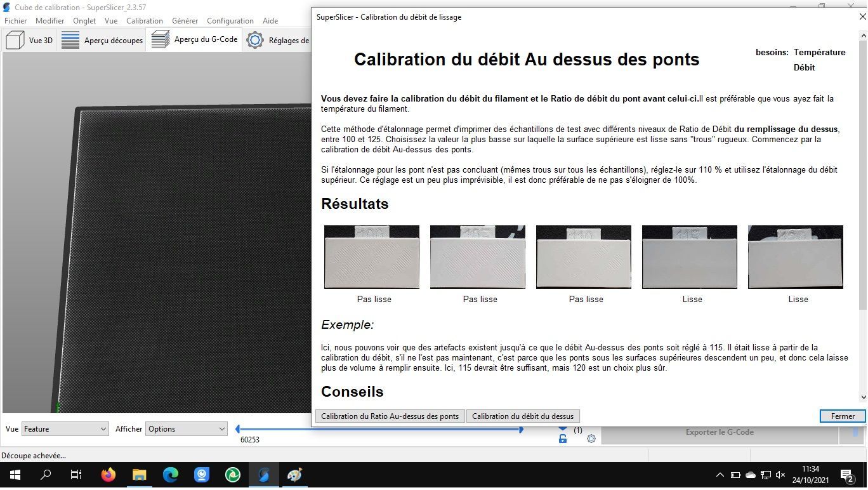Screen dimensions: 868x490
Task: Click the 105 sample result thumbnail
Action: point(478,257)
